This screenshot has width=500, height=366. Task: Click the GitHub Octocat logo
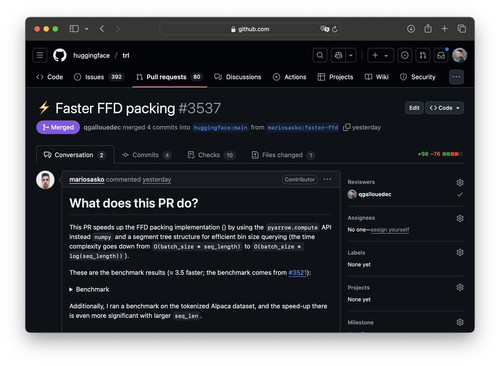point(60,55)
